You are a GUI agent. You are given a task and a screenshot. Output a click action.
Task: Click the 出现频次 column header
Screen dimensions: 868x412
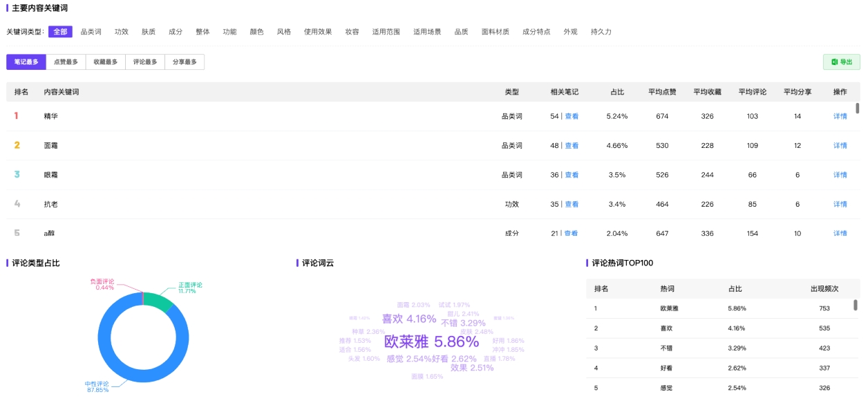(x=824, y=289)
